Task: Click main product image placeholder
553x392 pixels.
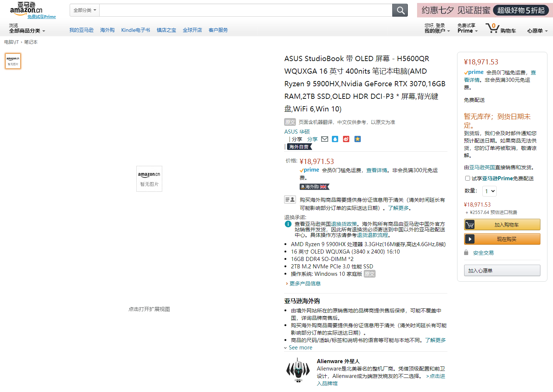Action: (x=149, y=179)
